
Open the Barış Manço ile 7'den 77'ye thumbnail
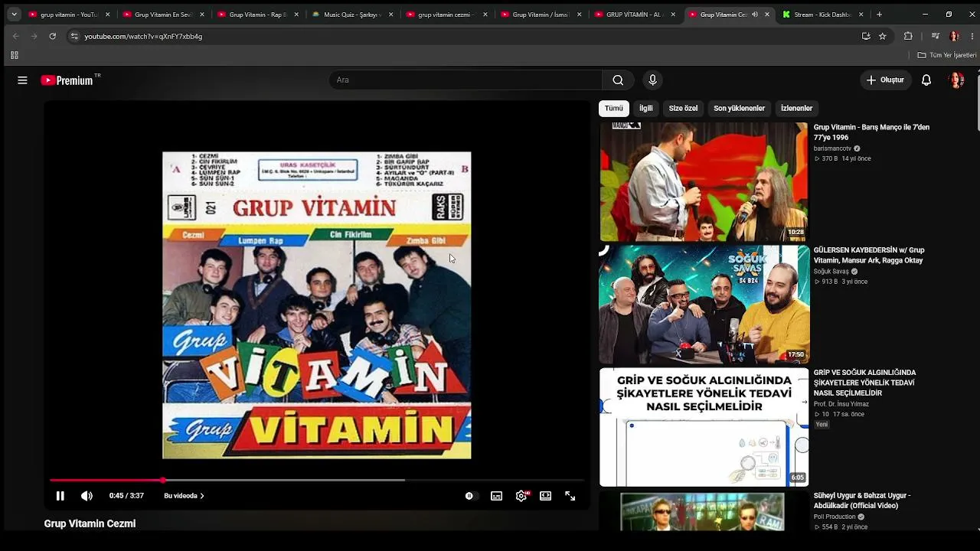coord(704,182)
